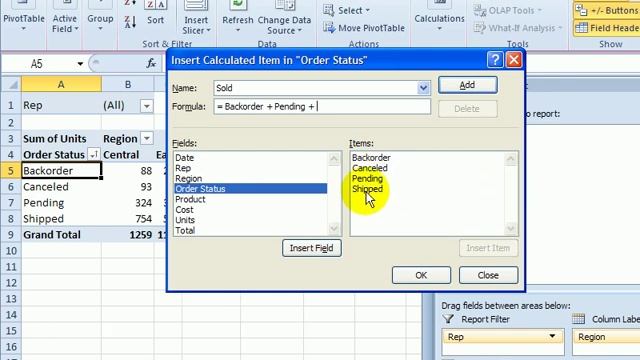Select the Canceled cell in the worksheet
Viewport: 640px width, 360px height.
61,187
